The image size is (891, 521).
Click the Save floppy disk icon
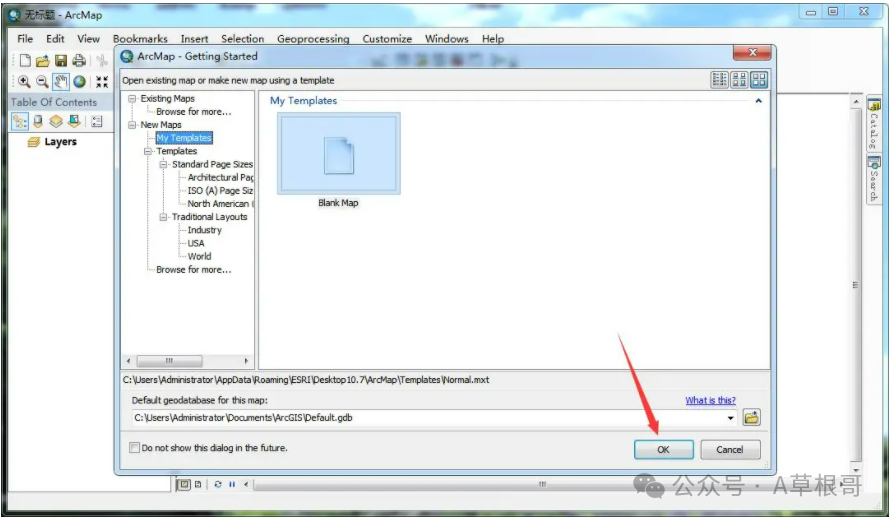click(61, 61)
